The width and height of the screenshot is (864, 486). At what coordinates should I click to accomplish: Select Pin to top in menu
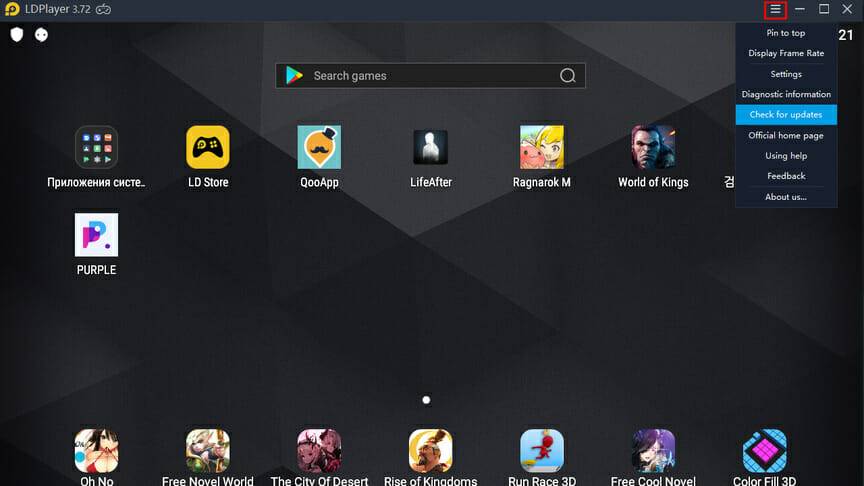click(786, 33)
